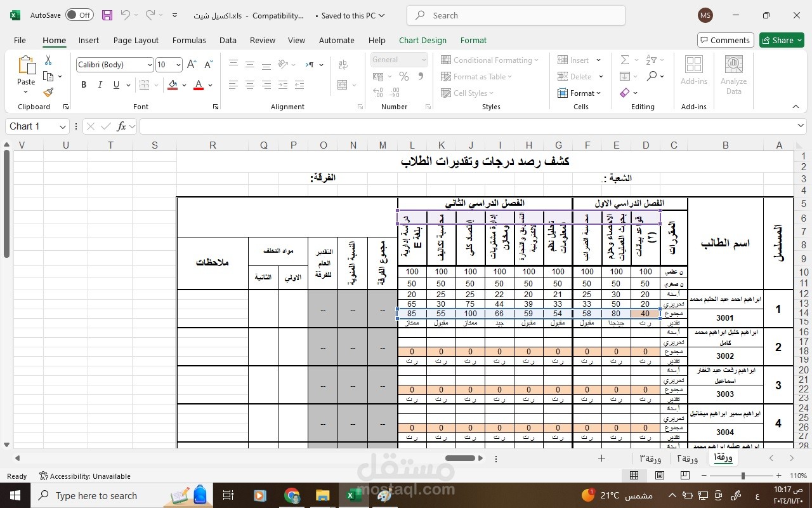Click the Comments button
812x508 pixels.
coord(725,40)
